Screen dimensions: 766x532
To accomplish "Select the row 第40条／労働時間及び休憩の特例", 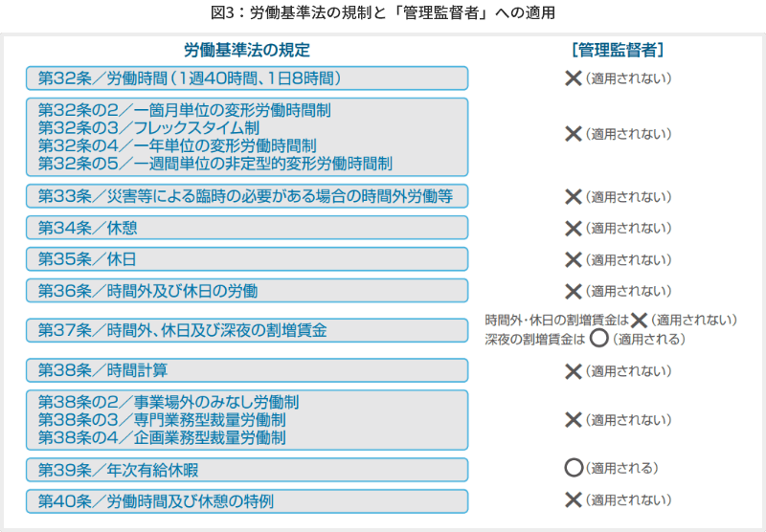I will click(247, 501).
